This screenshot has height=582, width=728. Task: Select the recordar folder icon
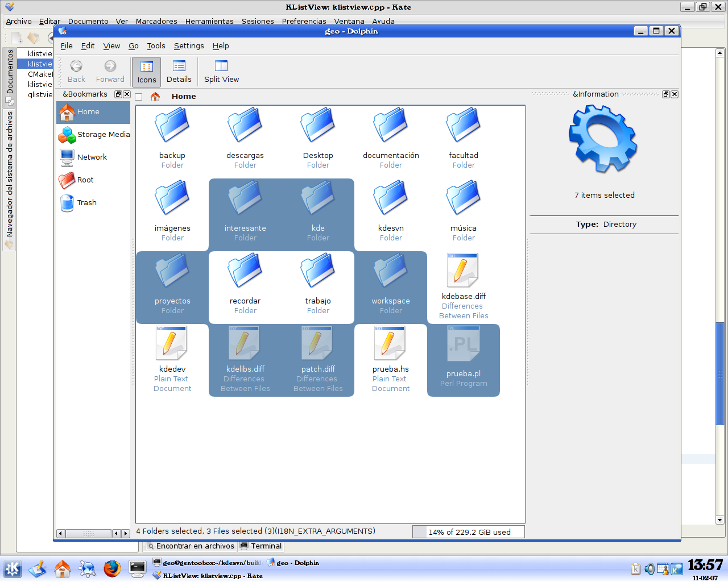pos(245,271)
